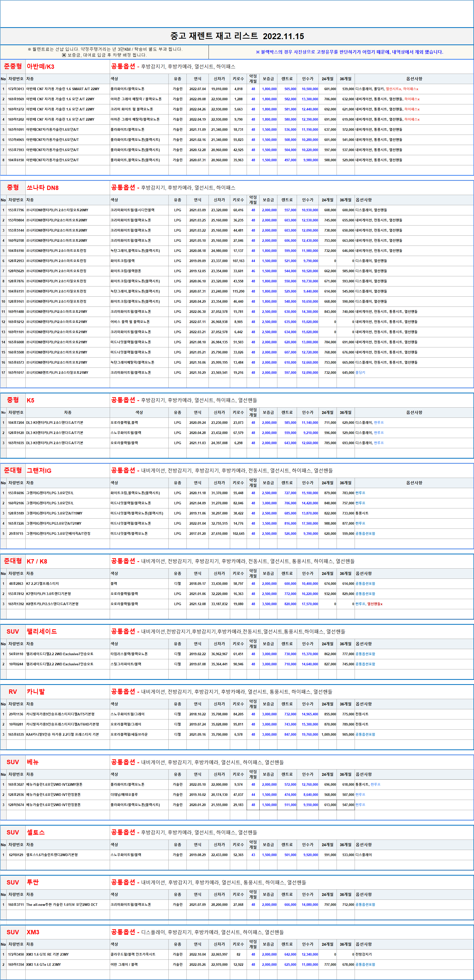The height and width of the screenshot is (980, 474).
Task: Click car number 165하1017
Action: point(16,373)
